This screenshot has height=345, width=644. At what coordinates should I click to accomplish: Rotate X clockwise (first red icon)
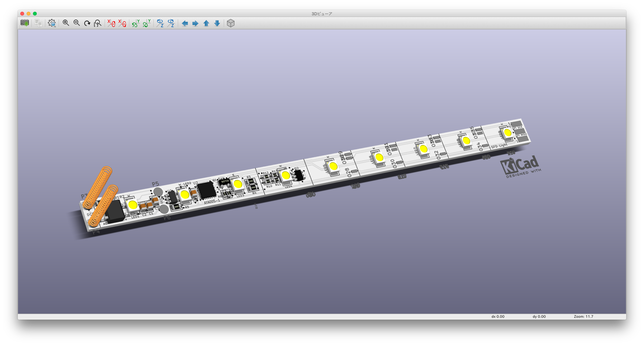click(x=111, y=23)
